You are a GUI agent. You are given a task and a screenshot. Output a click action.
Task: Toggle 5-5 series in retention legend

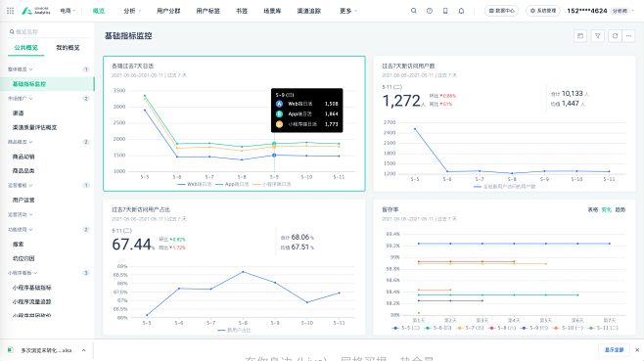coord(406,328)
